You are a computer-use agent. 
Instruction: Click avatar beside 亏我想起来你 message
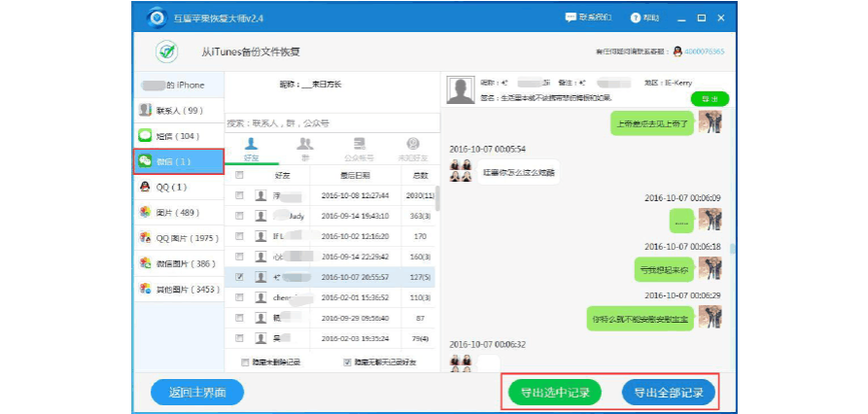(710, 269)
